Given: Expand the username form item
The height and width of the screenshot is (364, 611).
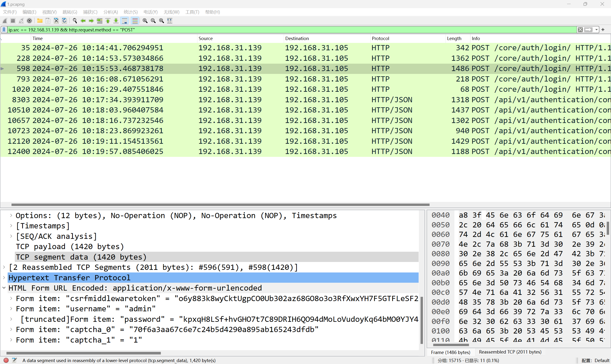Looking at the screenshot, I should click(x=11, y=309).
